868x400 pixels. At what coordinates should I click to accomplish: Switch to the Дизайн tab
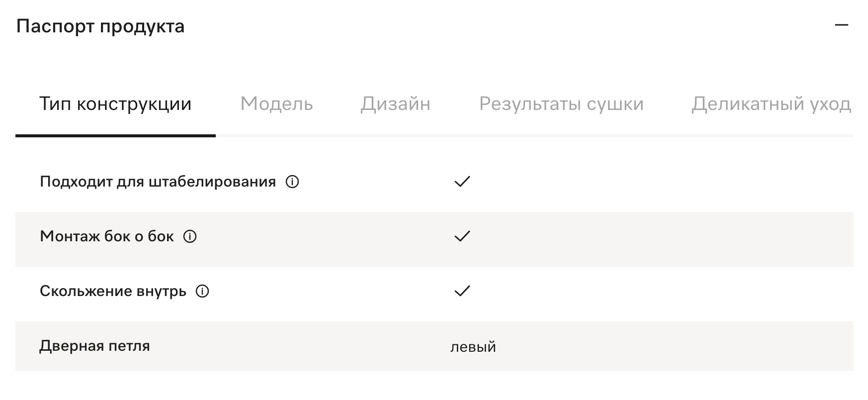point(395,103)
